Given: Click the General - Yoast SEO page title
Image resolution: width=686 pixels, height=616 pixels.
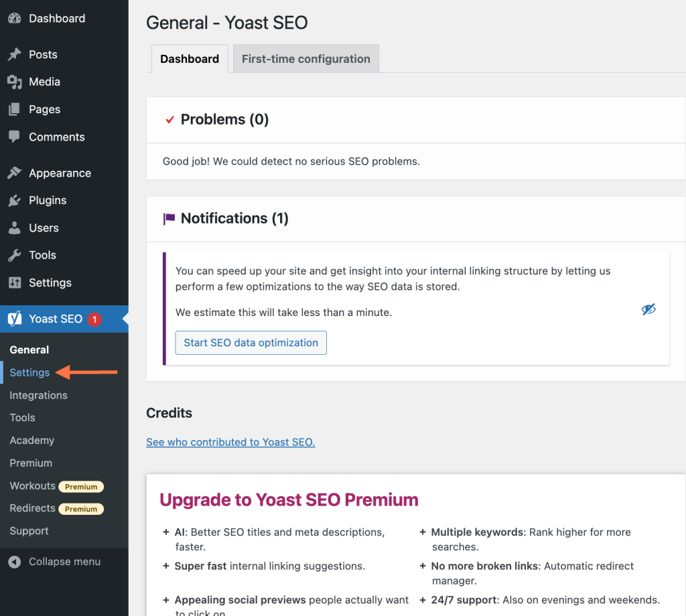Looking at the screenshot, I should coord(226,23).
